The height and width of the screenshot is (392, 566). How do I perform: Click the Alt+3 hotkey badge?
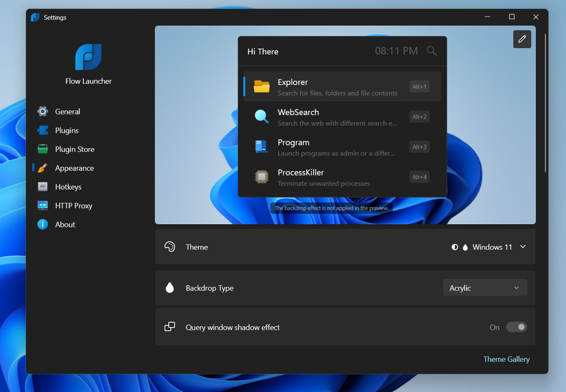tap(419, 147)
